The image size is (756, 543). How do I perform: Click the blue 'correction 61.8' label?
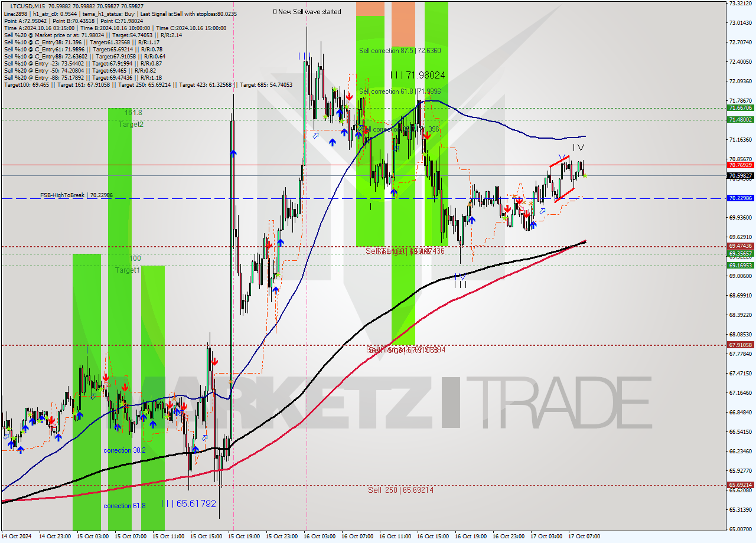(125, 506)
